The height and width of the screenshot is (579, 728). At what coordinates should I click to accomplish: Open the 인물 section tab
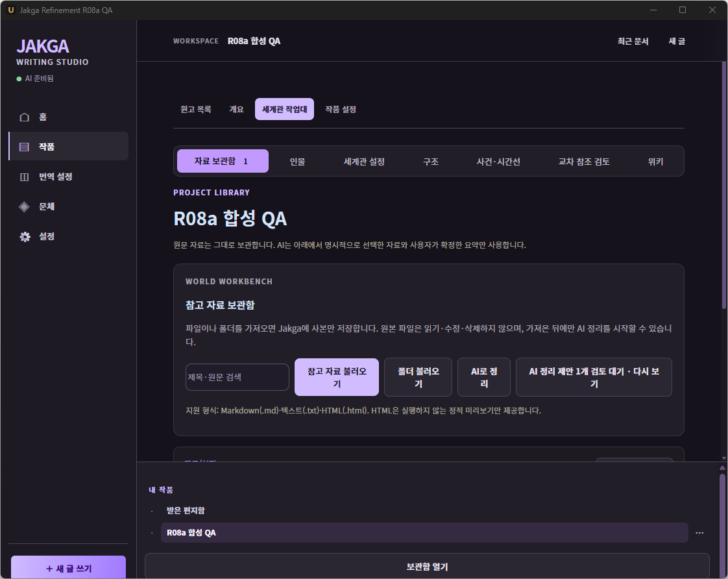coord(297,162)
